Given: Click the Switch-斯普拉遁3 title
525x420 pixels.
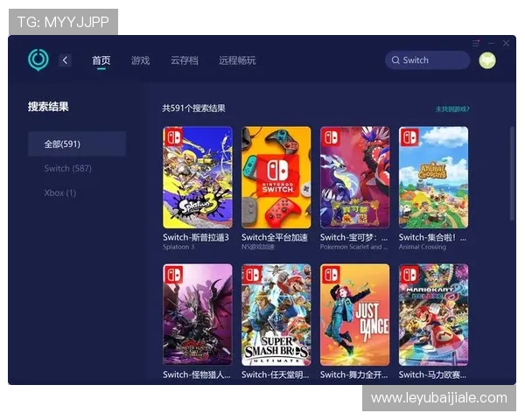Looking at the screenshot, I should click(196, 237).
